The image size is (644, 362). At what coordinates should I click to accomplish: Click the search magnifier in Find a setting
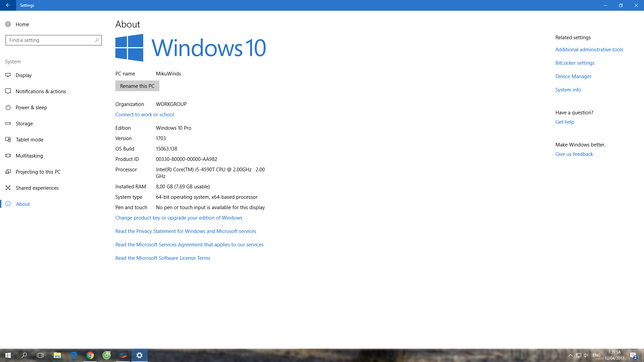click(x=97, y=40)
